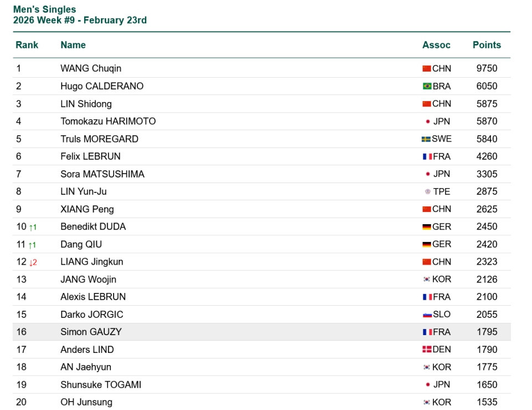Sort table by Rank column header
This screenshot has height=410, width=532.
pyautogui.click(x=27, y=45)
